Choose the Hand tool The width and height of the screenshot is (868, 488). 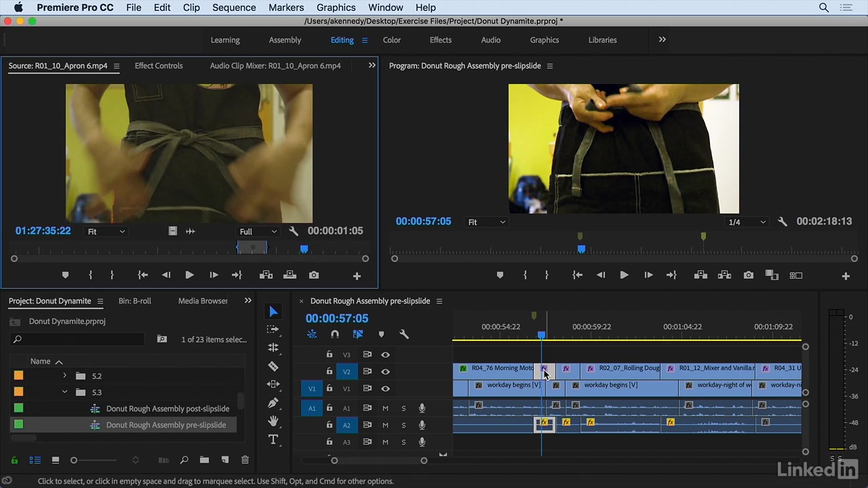tap(273, 421)
